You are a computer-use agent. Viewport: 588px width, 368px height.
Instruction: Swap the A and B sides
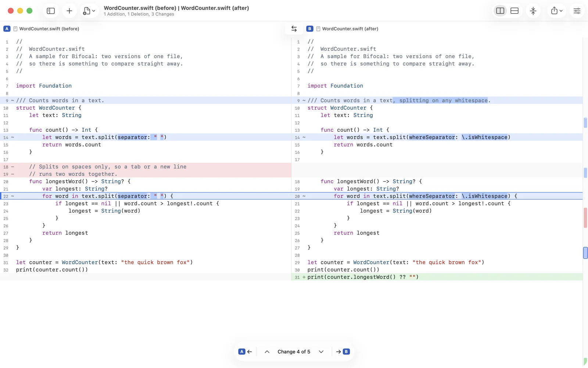pos(294,29)
